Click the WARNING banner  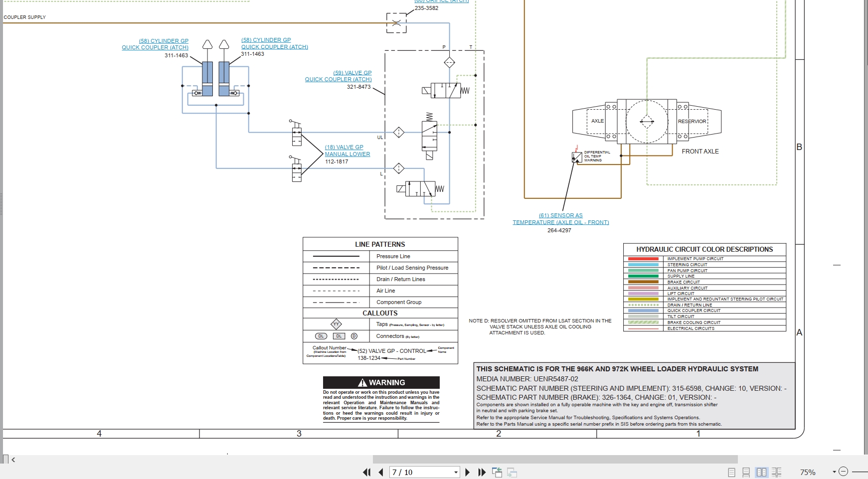tap(381, 382)
